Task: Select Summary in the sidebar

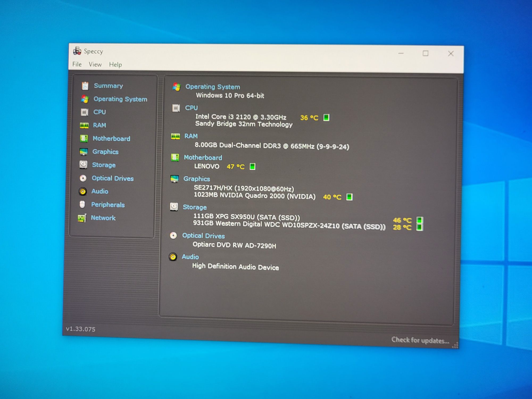Action: click(108, 86)
